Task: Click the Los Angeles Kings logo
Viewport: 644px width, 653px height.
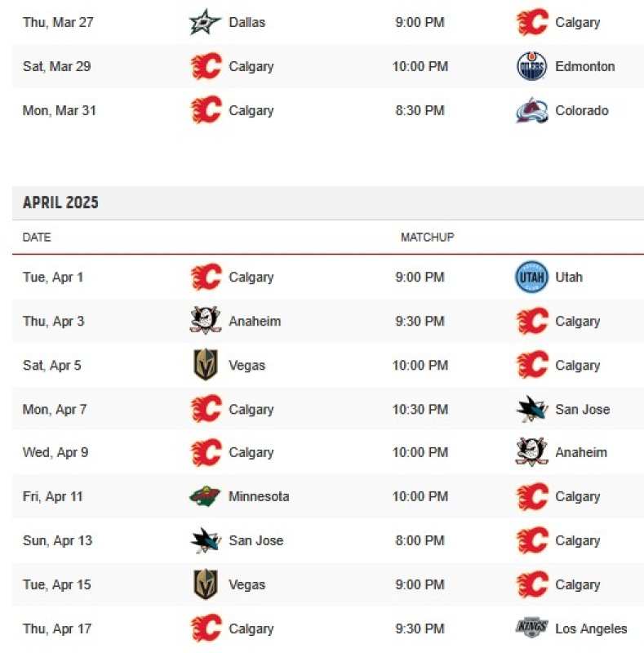Action: tap(531, 628)
